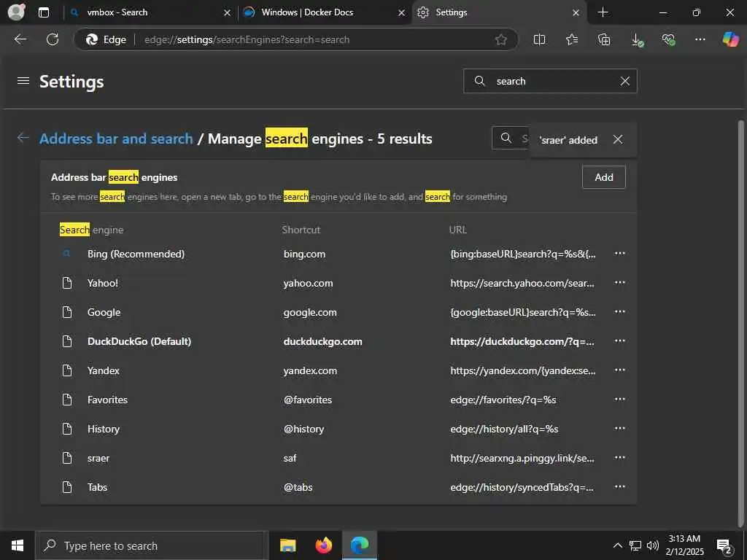This screenshot has height=560, width=747.
Task: Select the Google search engine name
Action: pyautogui.click(x=104, y=312)
